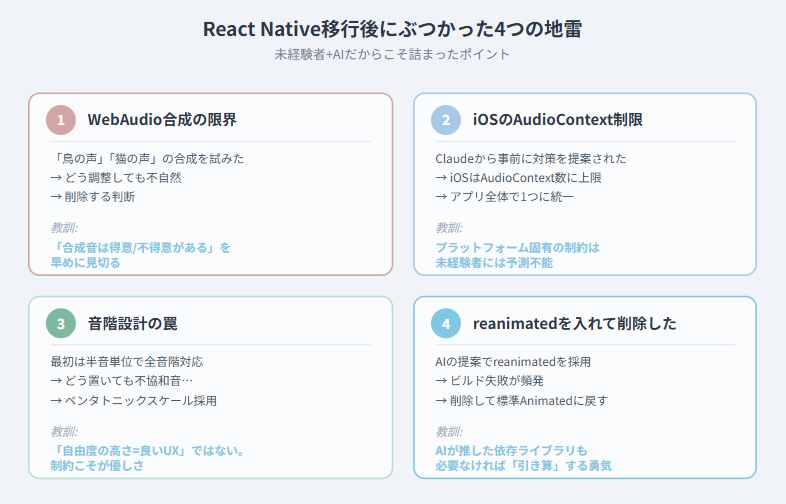Click the lesson text 'AIが推した依存ライブラリも'

(x=511, y=451)
